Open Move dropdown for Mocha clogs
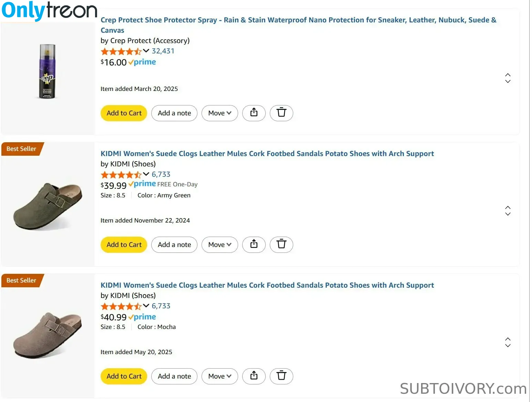This screenshot has width=532, height=402. (x=220, y=376)
